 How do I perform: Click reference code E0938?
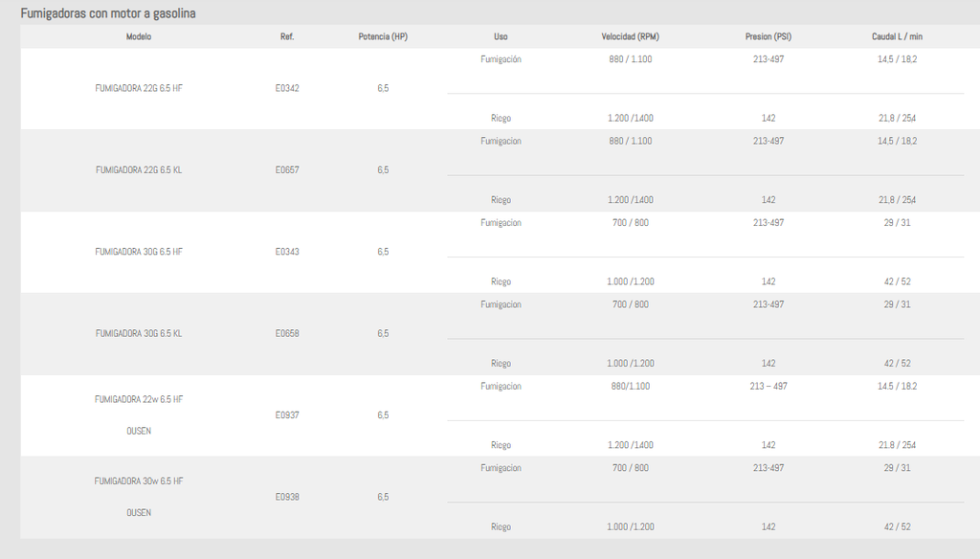(x=287, y=497)
